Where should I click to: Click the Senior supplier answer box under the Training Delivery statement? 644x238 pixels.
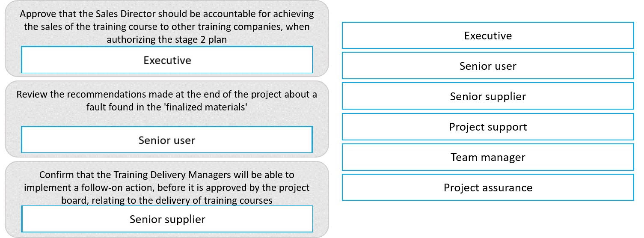[x=167, y=219]
